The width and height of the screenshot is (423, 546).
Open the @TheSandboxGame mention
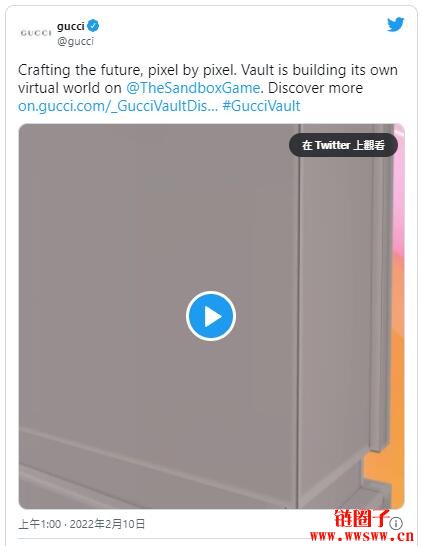pos(193,88)
